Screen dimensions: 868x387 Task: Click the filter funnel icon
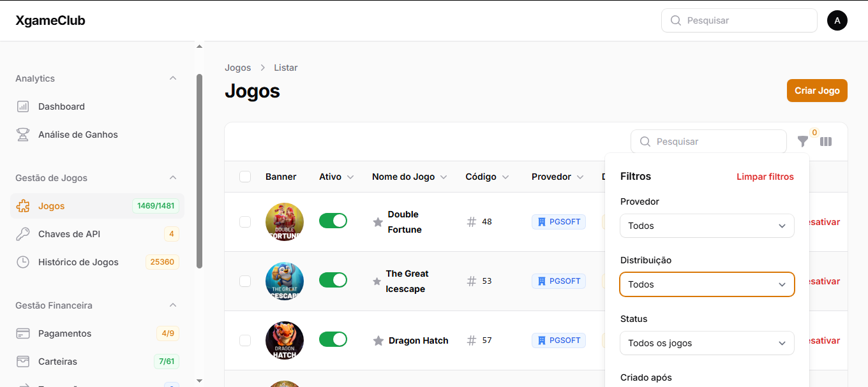(803, 142)
